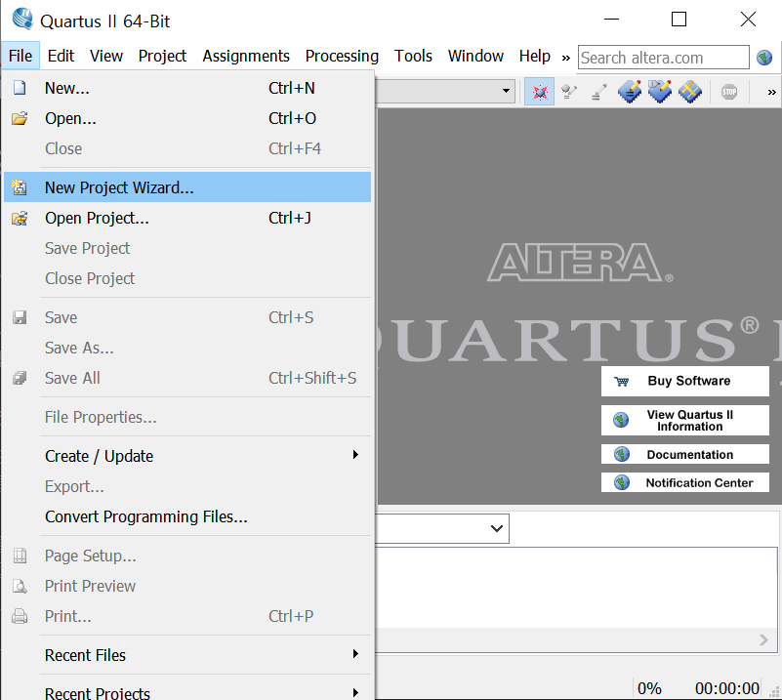Click the Buy Software button

coord(684,382)
